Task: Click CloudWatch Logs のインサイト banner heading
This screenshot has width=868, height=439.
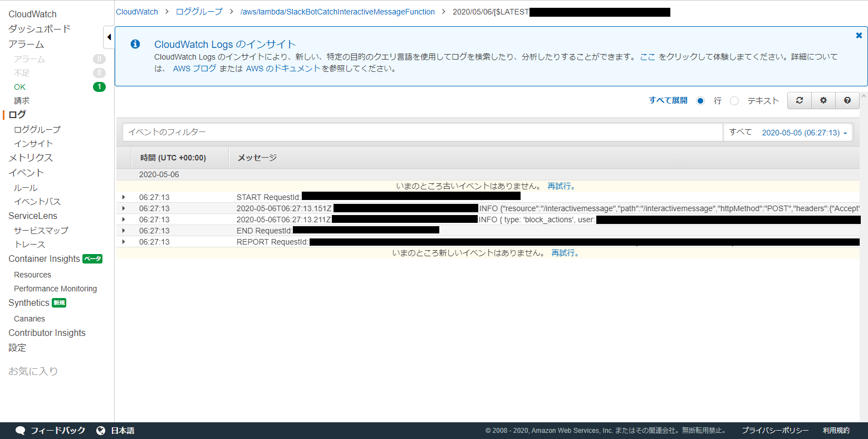Action: coord(225,45)
